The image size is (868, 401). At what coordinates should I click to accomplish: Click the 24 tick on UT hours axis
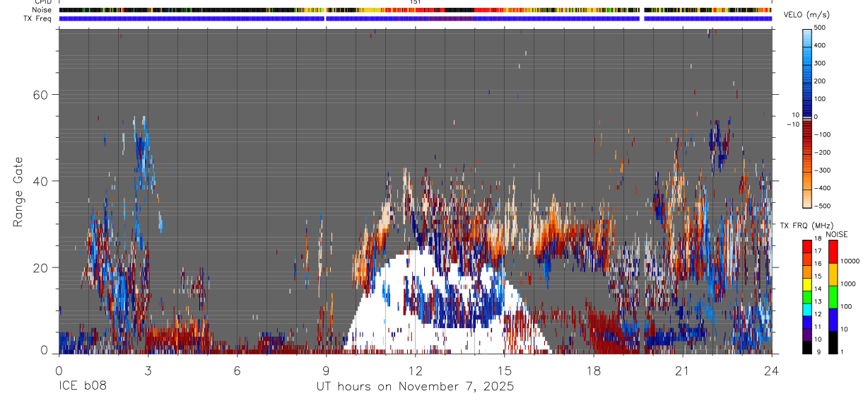(x=771, y=371)
